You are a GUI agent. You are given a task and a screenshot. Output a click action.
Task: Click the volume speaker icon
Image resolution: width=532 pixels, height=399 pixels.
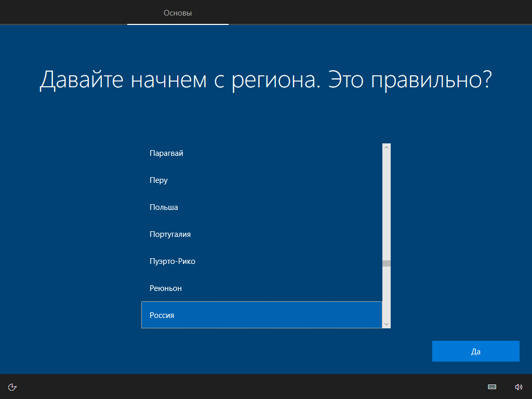(518, 387)
